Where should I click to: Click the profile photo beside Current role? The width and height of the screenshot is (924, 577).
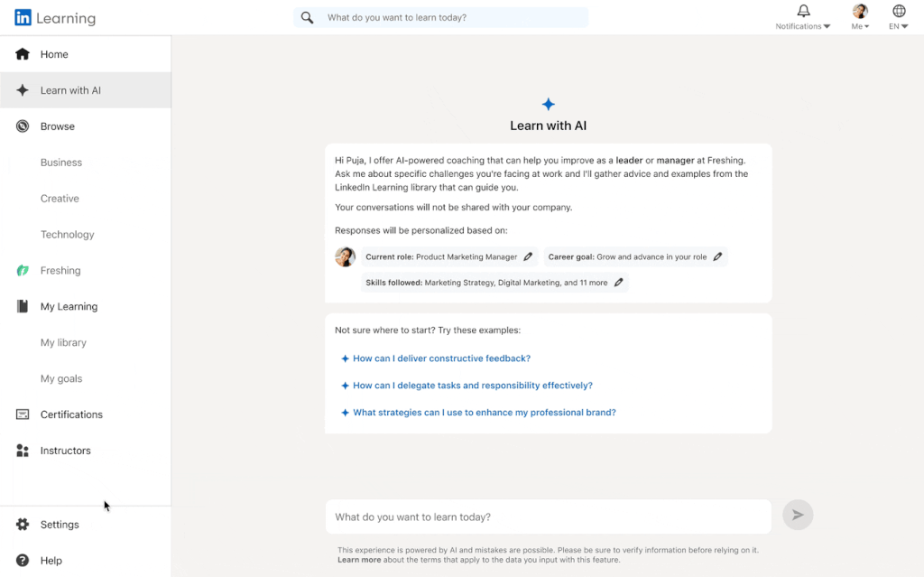pyautogui.click(x=346, y=256)
